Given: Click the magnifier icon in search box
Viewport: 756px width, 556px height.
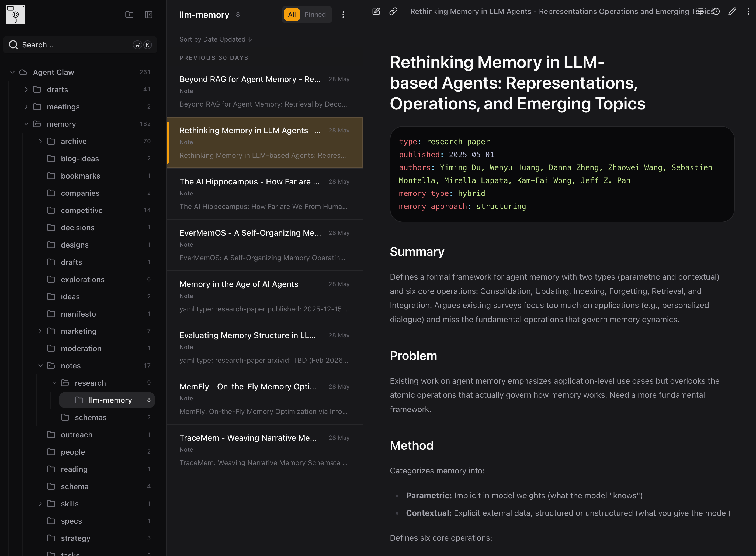Looking at the screenshot, I should (13, 45).
